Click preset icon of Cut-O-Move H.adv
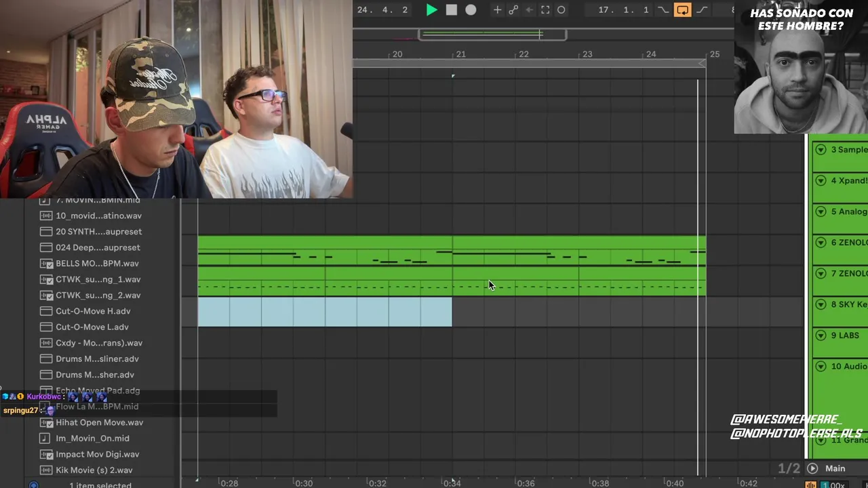Viewport: 868px width, 488px height. coord(45,311)
